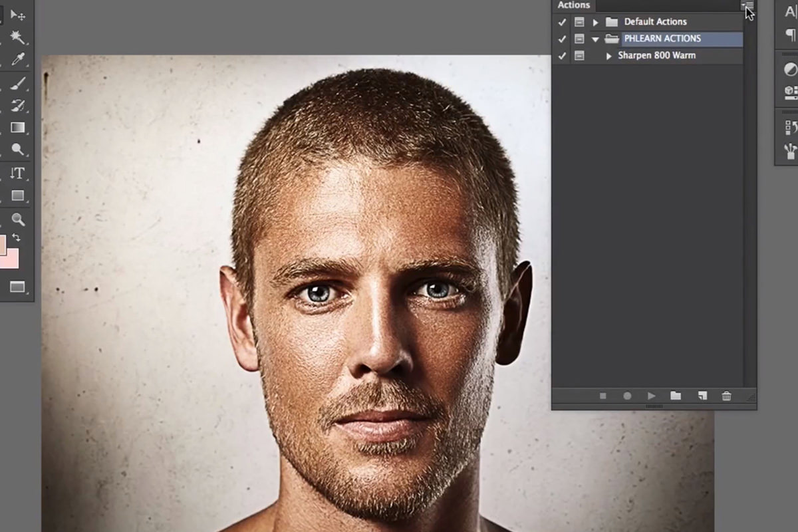This screenshot has width=798, height=532.
Task: Select the History Brush tool
Action: point(19,104)
